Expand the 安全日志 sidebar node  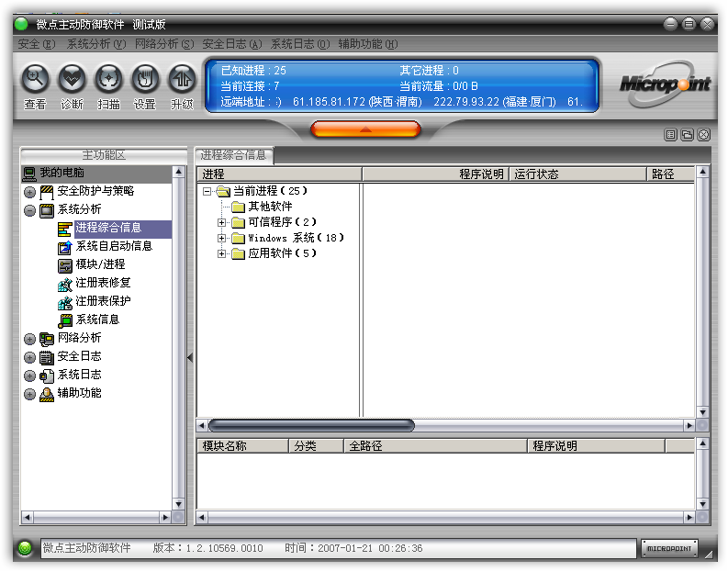point(29,357)
